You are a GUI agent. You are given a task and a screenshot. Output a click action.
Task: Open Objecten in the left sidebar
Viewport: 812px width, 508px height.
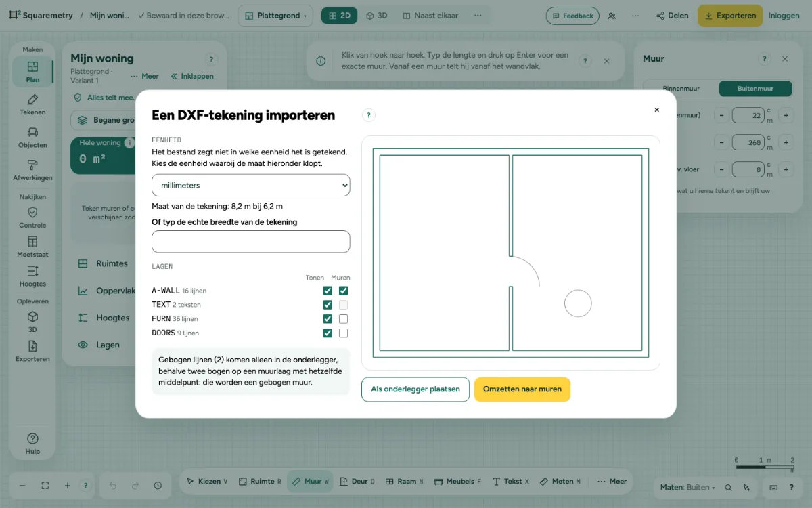32,137
